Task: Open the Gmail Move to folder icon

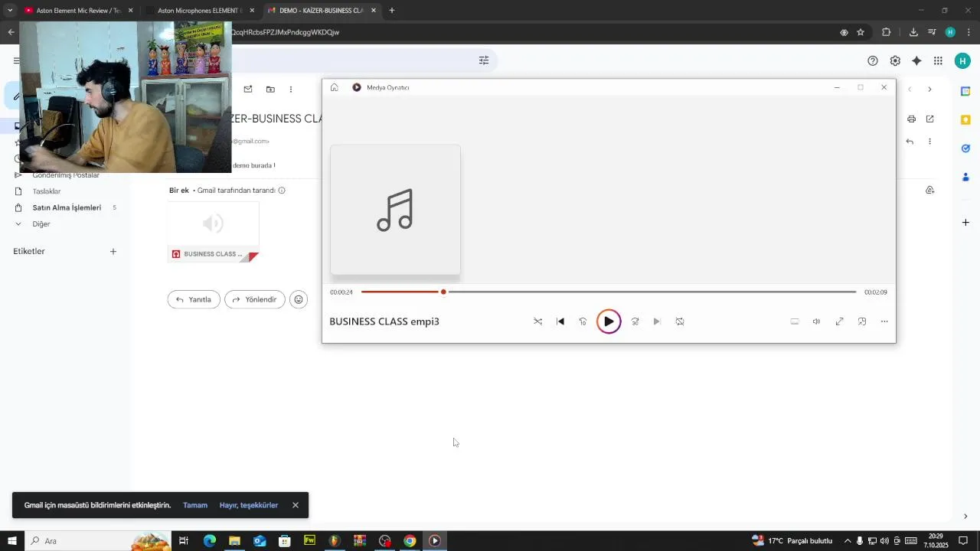Action: click(x=270, y=90)
